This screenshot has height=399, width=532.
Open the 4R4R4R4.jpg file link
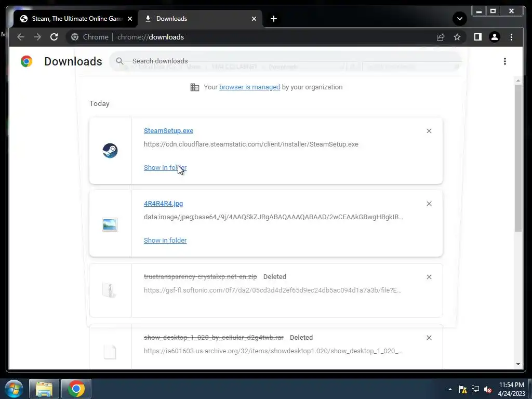(x=163, y=204)
